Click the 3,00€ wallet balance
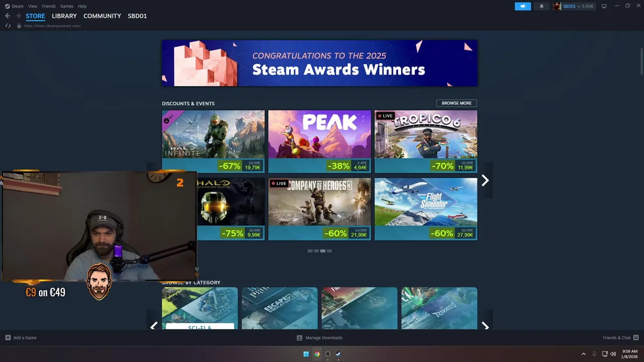 point(587,6)
